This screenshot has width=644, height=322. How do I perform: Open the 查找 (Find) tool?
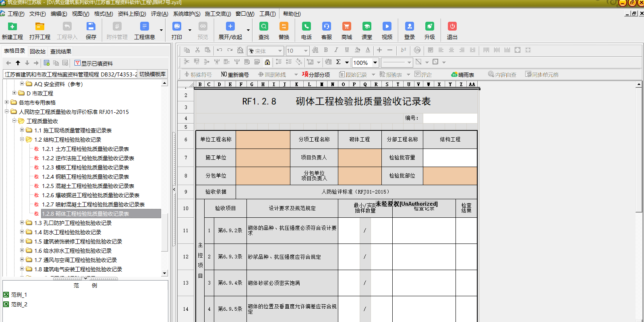point(264,27)
